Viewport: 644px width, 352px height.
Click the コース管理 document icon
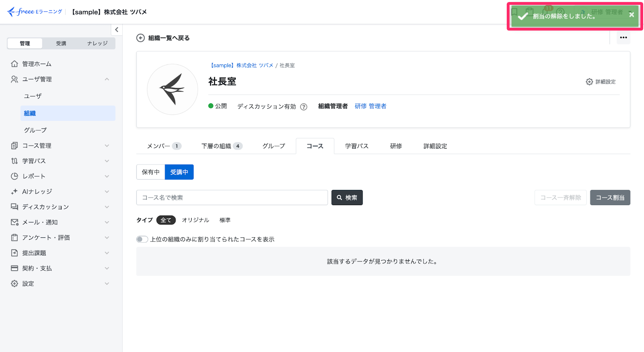(x=14, y=146)
